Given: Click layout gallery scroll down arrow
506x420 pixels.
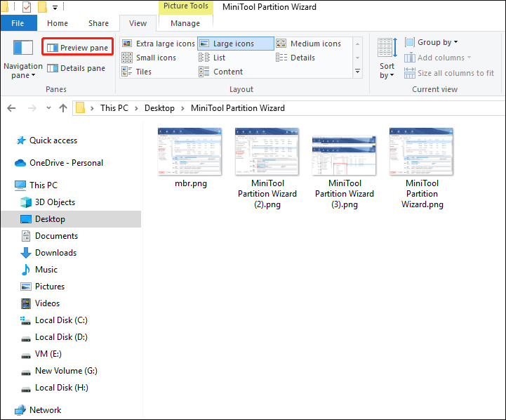Looking at the screenshot, I should (357, 58).
